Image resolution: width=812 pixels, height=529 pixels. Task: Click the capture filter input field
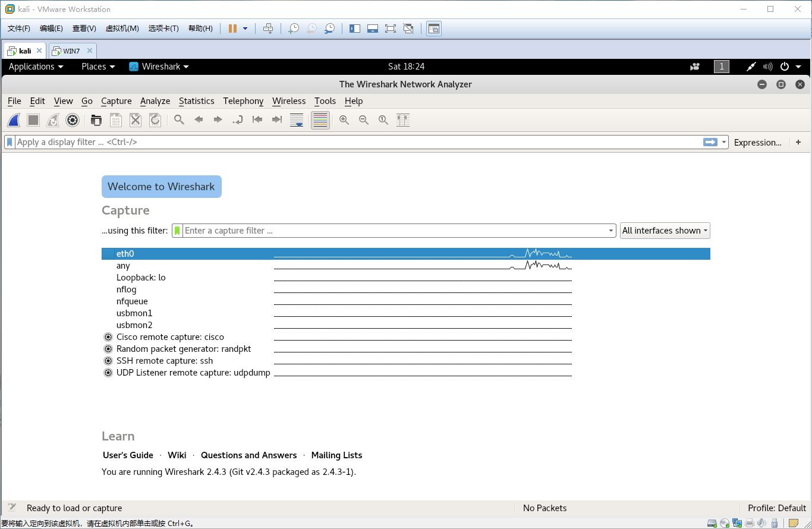point(395,231)
